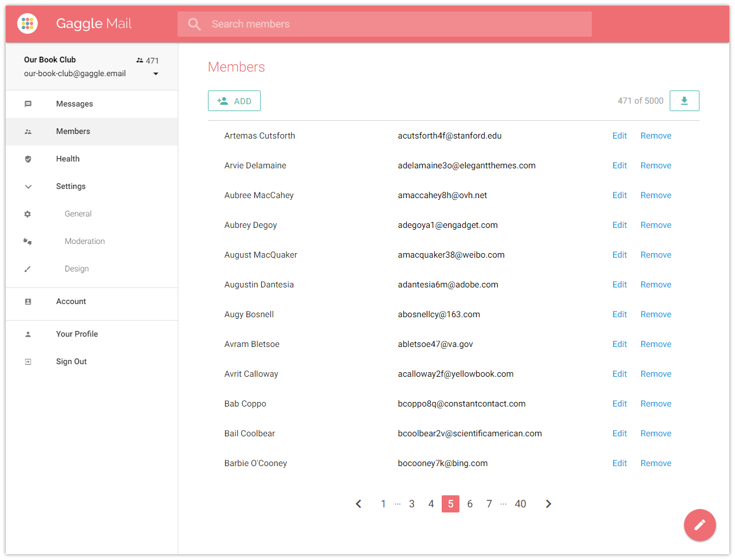
Task: Click the Moderation thumbs icon
Action: tap(27, 242)
